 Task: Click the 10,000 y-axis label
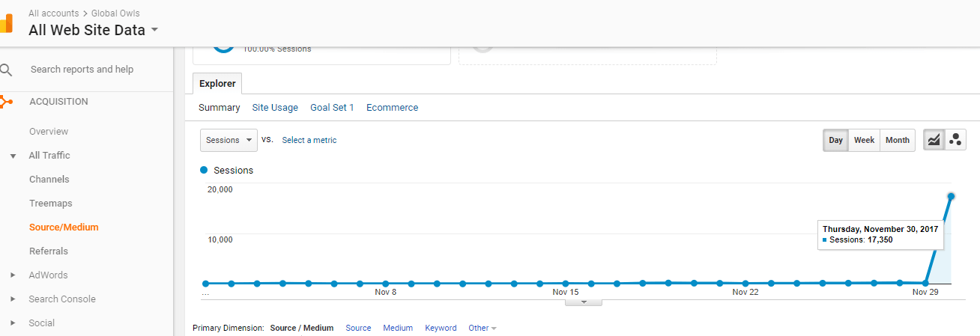coord(220,239)
